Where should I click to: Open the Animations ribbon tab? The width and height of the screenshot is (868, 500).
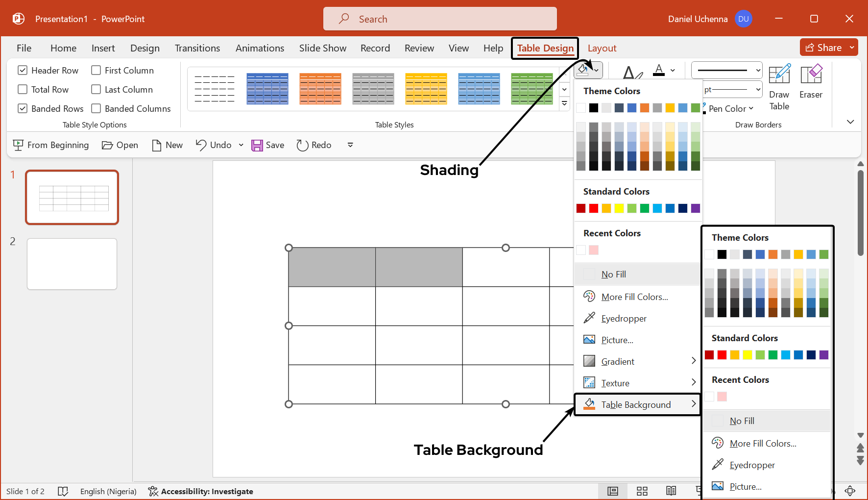coord(260,48)
